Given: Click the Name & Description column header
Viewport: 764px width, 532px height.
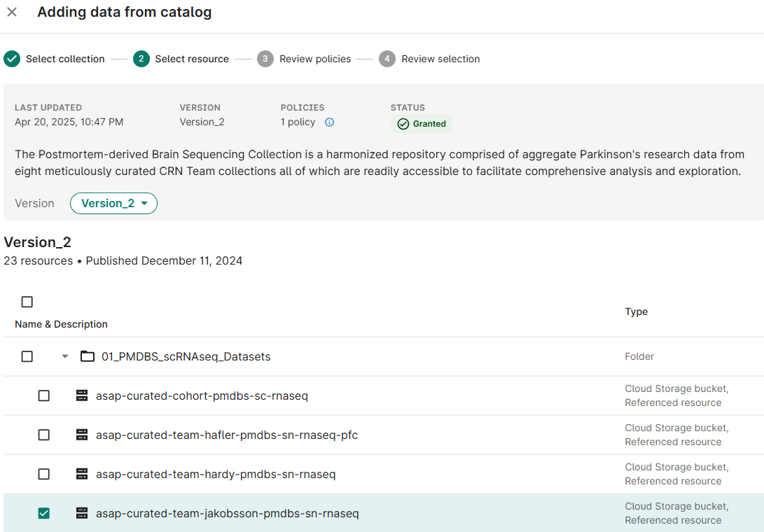Looking at the screenshot, I should point(61,324).
